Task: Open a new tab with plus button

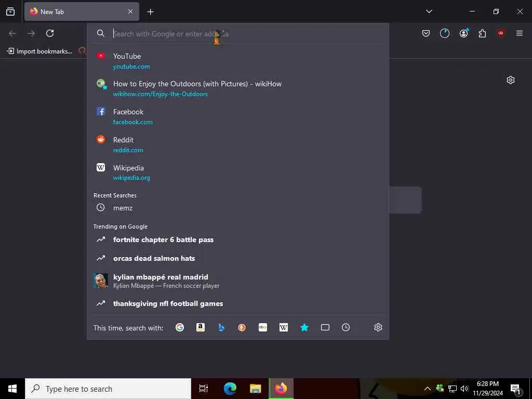Action: (x=150, y=12)
